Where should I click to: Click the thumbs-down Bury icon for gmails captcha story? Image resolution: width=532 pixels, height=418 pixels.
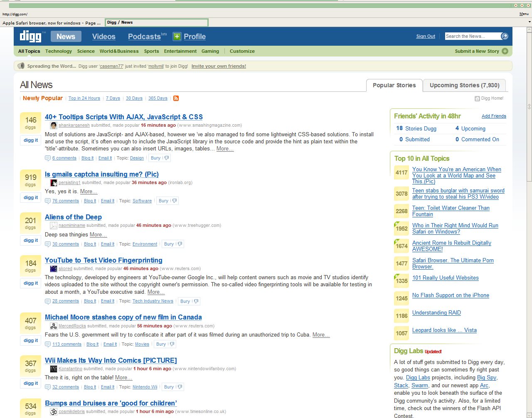click(175, 201)
